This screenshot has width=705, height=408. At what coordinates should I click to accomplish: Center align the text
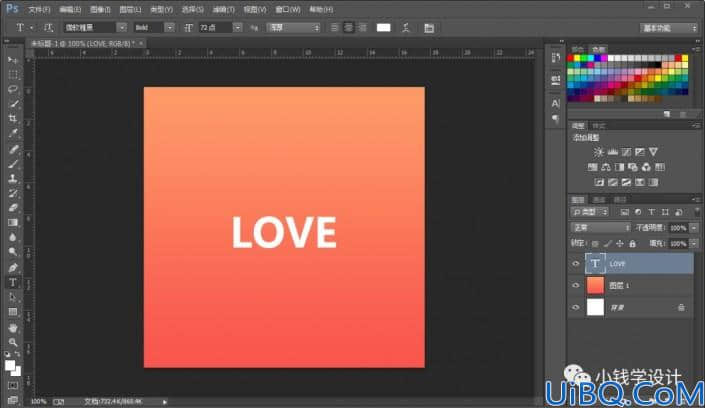(348, 28)
